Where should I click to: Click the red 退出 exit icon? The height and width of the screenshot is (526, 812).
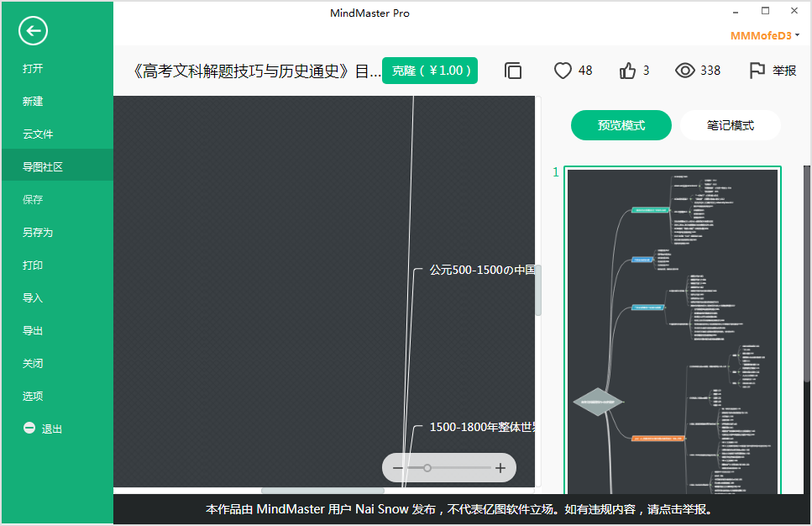point(29,428)
